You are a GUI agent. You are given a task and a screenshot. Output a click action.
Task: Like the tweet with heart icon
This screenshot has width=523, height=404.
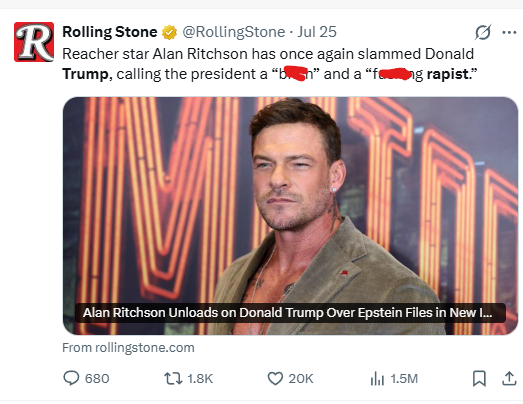pos(275,378)
